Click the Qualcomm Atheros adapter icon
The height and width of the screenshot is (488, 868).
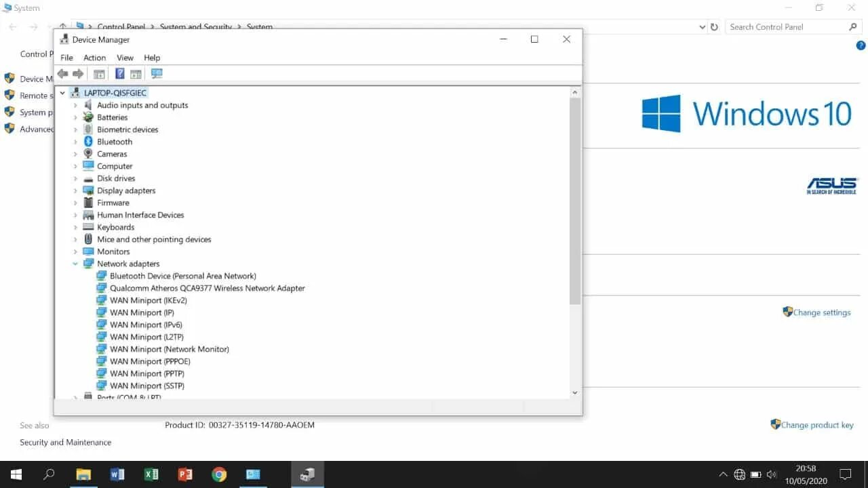coord(101,288)
